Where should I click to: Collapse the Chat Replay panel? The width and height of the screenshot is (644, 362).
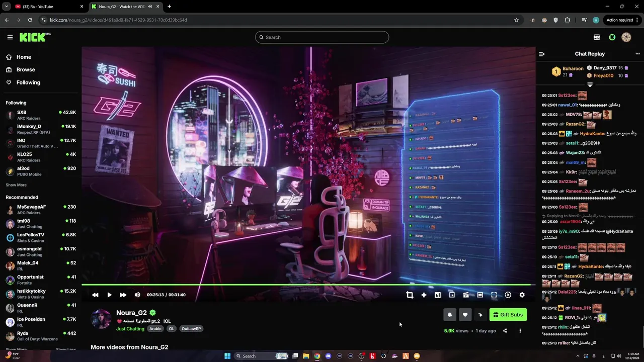click(542, 54)
